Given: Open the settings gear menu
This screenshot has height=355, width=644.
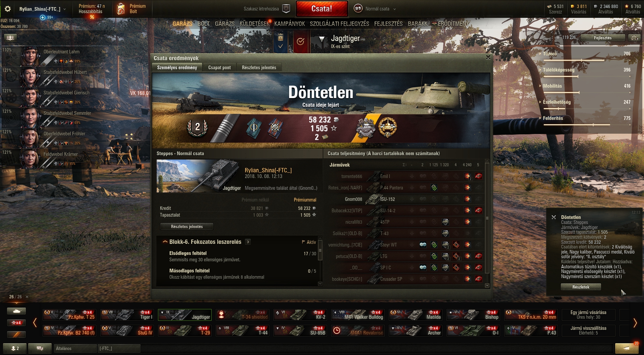Looking at the screenshot, I should click(x=7, y=9).
